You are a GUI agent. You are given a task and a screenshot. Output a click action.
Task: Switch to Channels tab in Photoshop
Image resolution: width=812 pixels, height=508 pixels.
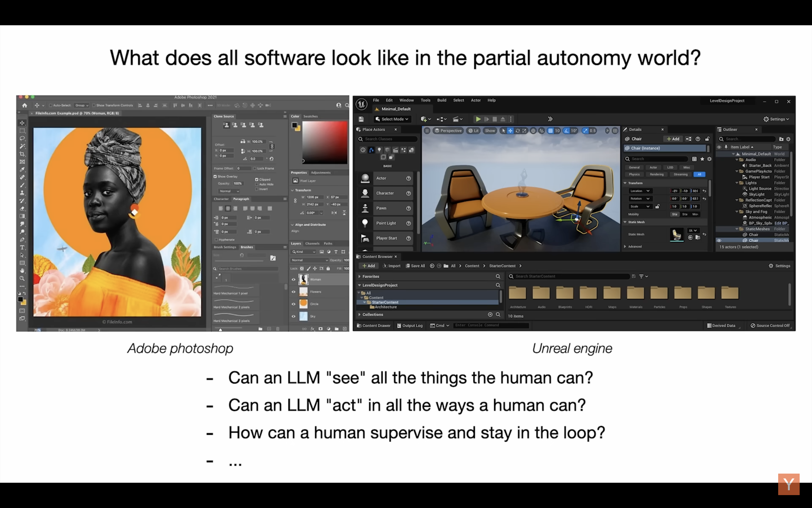click(x=312, y=243)
